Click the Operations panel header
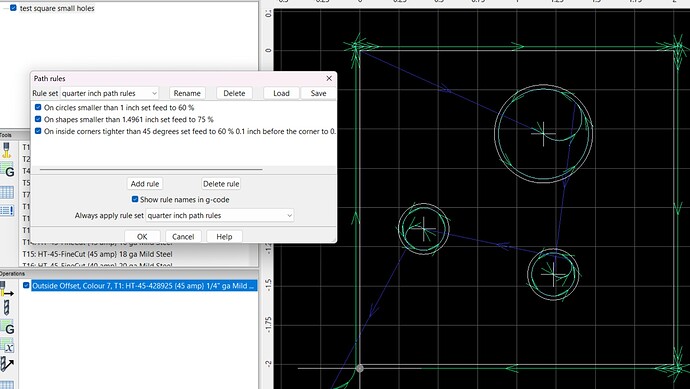Screen dimensions: 690x389 tap(13, 273)
